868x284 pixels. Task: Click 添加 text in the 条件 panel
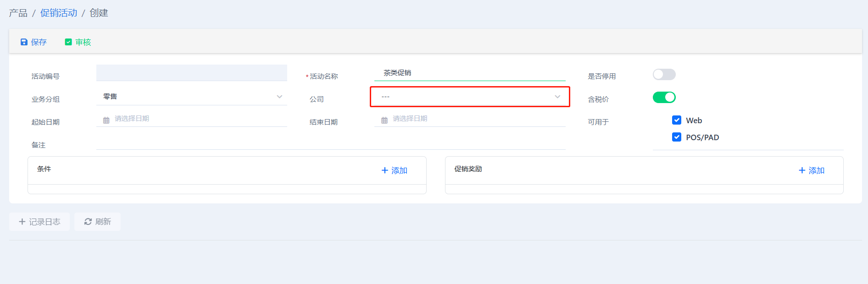[x=400, y=170]
